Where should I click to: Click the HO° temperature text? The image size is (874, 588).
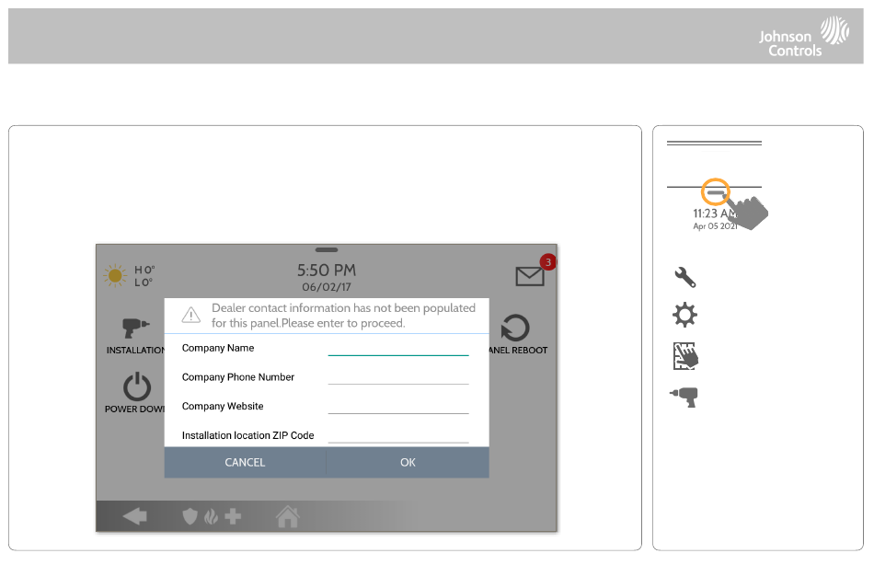pos(145,270)
